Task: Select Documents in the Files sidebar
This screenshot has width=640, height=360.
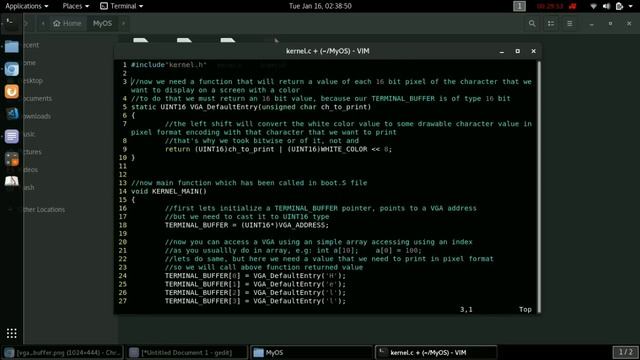Action: point(38,98)
